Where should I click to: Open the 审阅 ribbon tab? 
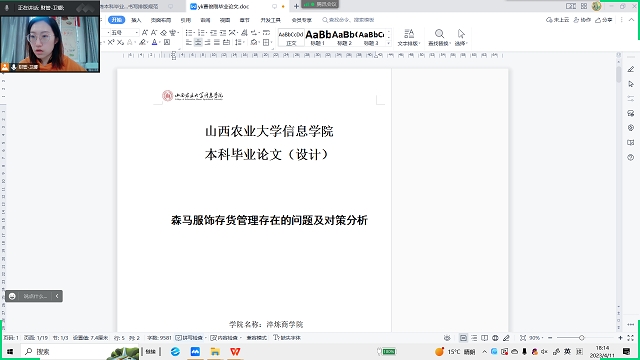tap(205, 20)
